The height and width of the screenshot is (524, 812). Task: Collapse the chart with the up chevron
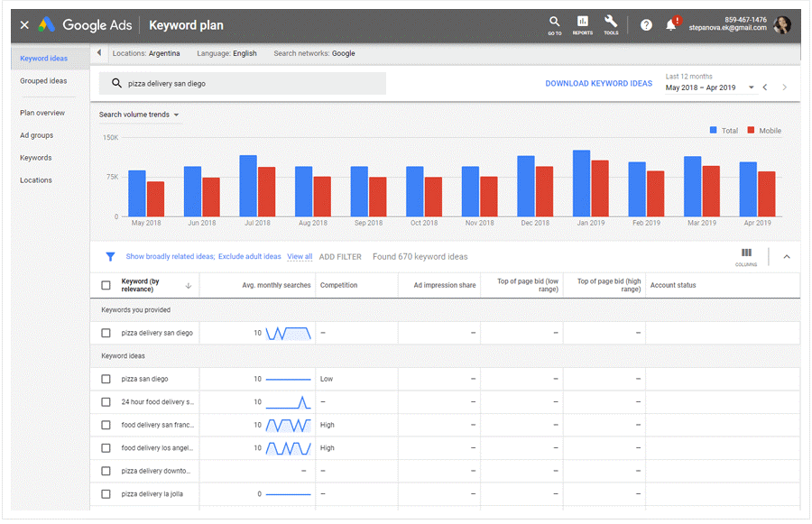click(786, 257)
